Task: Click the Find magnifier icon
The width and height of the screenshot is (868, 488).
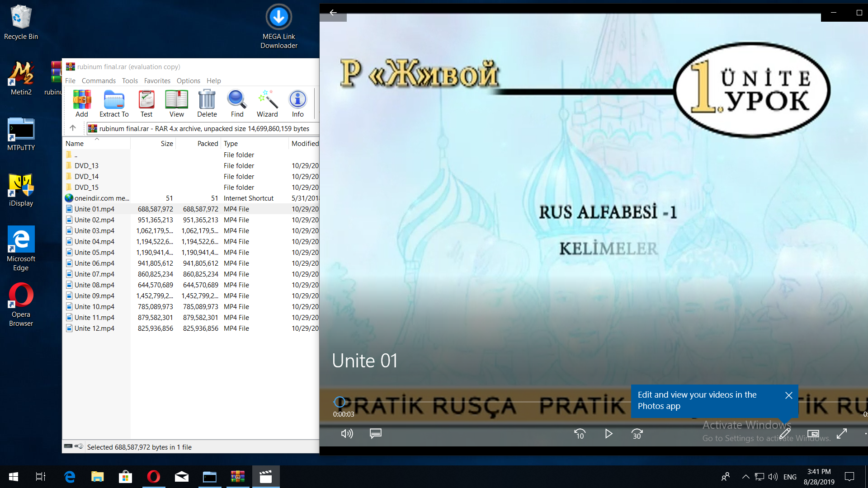Action: [237, 103]
